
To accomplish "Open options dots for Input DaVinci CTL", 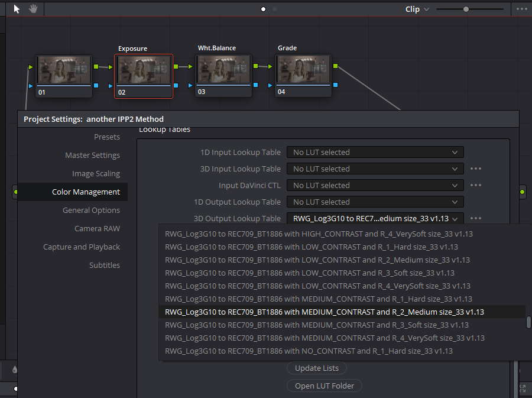I will [x=476, y=185].
